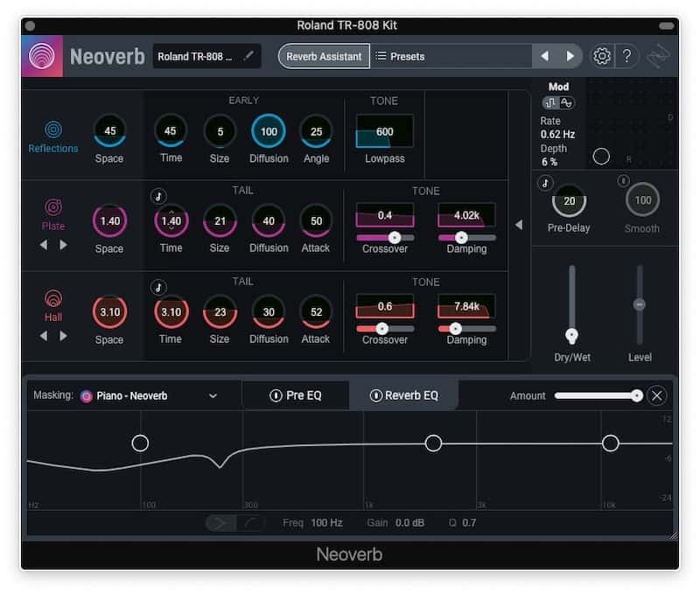This screenshot has width=700, height=594.
Task: Load the previous preset
Action: (544, 56)
